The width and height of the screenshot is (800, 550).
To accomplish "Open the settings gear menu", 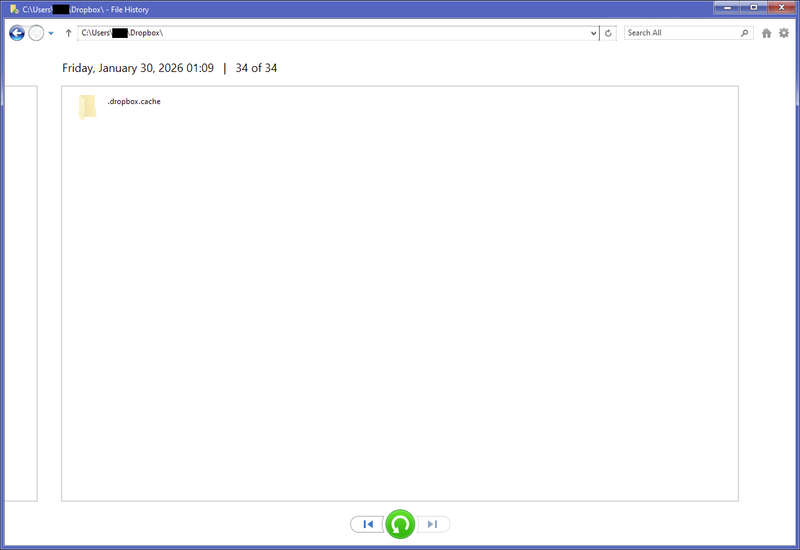I will (x=784, y=33).
